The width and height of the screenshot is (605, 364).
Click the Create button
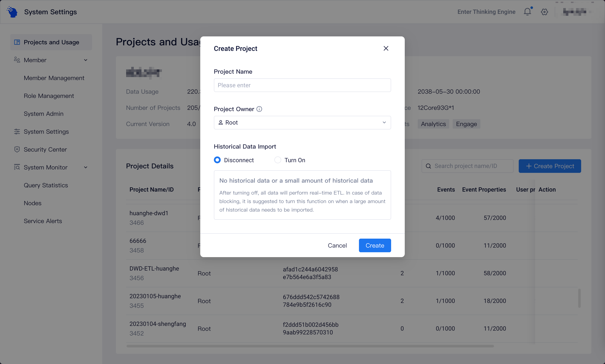(x=375, y=245)
